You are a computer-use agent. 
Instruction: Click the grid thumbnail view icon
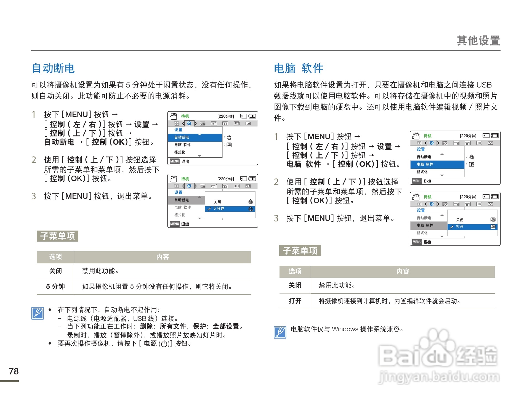point(177,123)
